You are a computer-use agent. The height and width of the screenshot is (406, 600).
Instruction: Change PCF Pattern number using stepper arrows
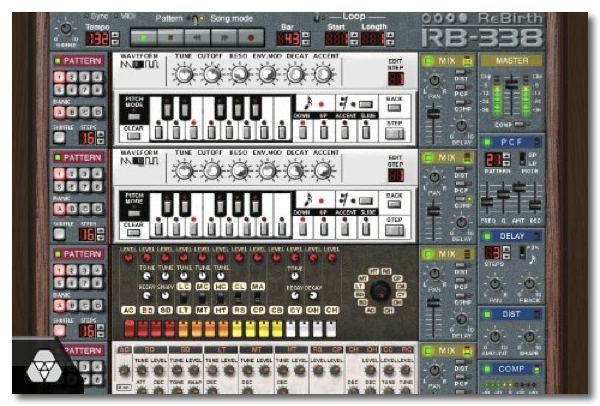pyautogui.click(x=506, y=160)
